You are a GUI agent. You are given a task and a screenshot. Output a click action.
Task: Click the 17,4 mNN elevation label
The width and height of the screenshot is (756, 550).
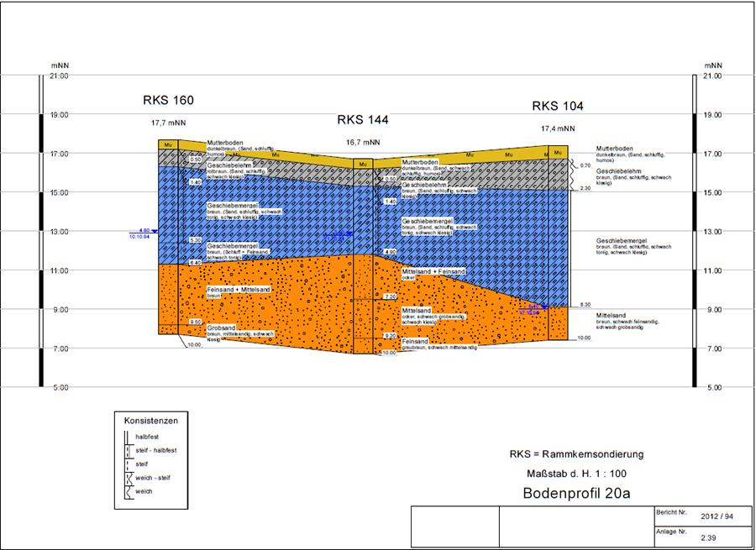(558, 128)
